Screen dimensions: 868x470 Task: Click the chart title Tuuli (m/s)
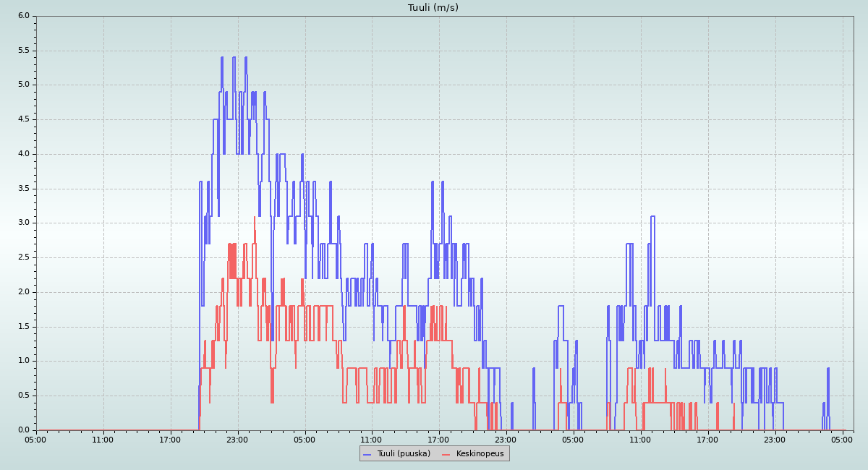[433, 8]
